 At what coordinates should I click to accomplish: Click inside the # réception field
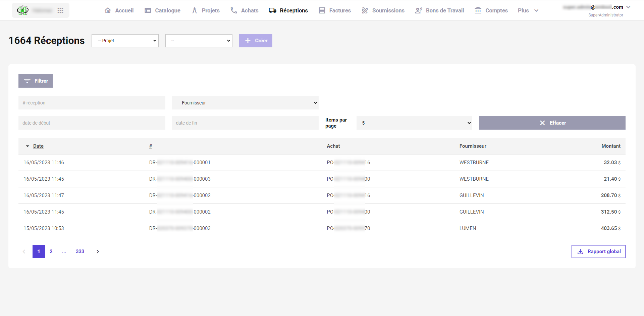(92, 102)
